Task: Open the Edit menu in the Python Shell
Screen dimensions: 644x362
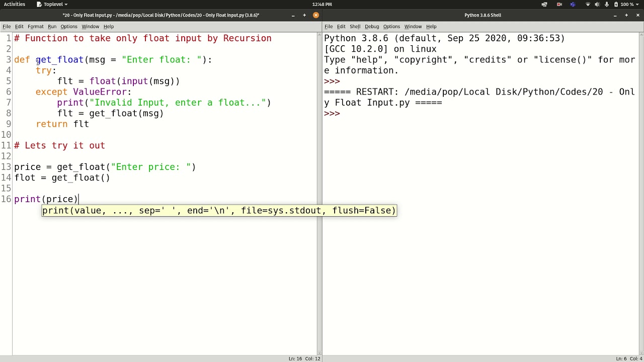Action: 341,26
